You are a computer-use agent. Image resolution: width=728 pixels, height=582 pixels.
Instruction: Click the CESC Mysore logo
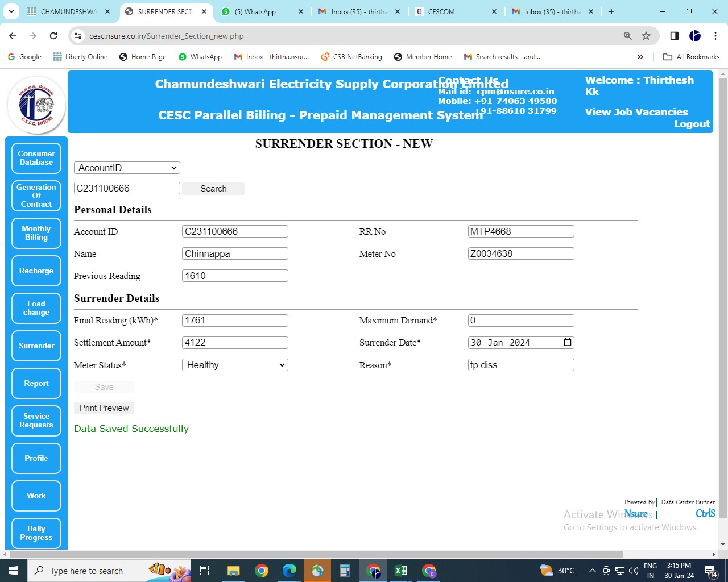click(x=36, y=105)
